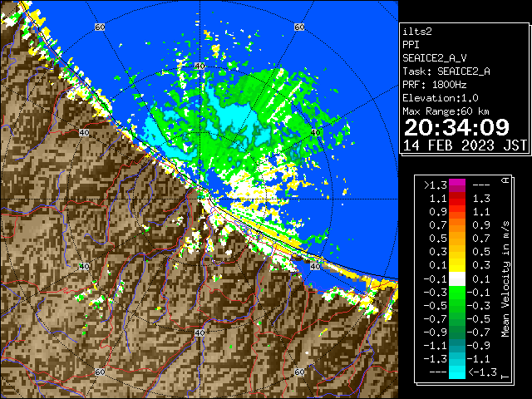
Task: Click the '60' range label in southwest
Action: [100, 372]
